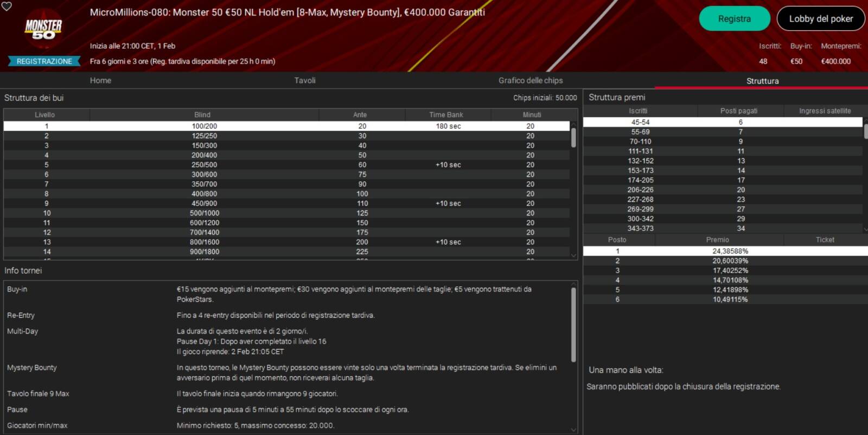Open the Tavoli tab

click(x=304, y=80)
